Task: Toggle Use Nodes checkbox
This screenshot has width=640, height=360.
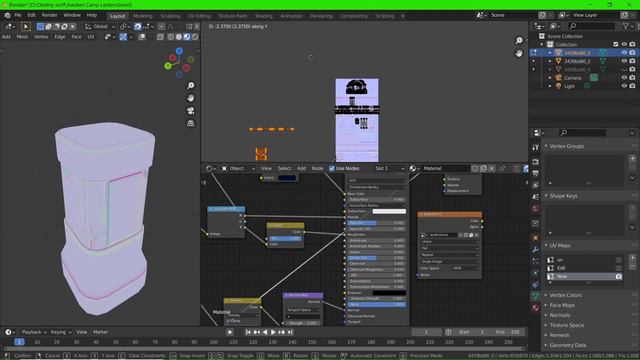Action: [x=332, y=168]
